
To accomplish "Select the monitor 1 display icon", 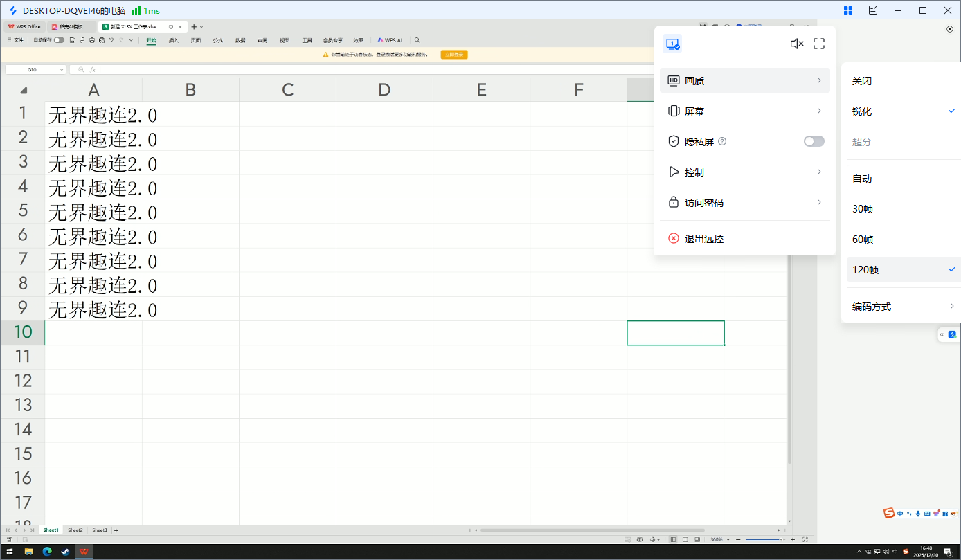I will click(672, 44).
